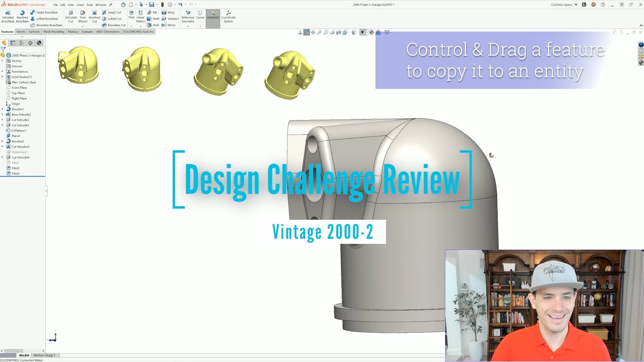Expand the Revolve1 feature
The image size is (644, 362).
coord(3,109)
